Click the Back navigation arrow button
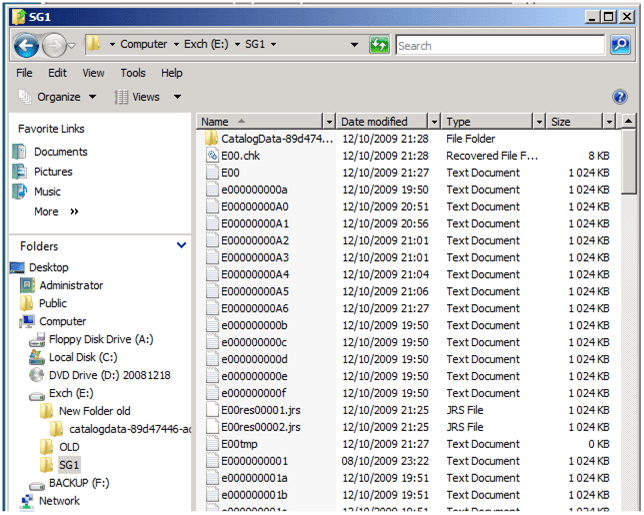Viewport: 644px width, 515px height. point(27,45)
